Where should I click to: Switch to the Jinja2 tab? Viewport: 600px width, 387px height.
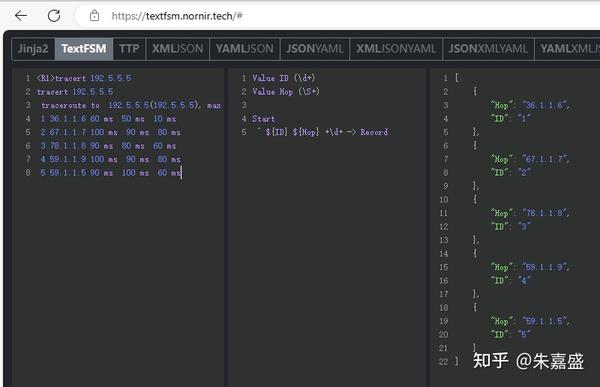click(33, 49)
